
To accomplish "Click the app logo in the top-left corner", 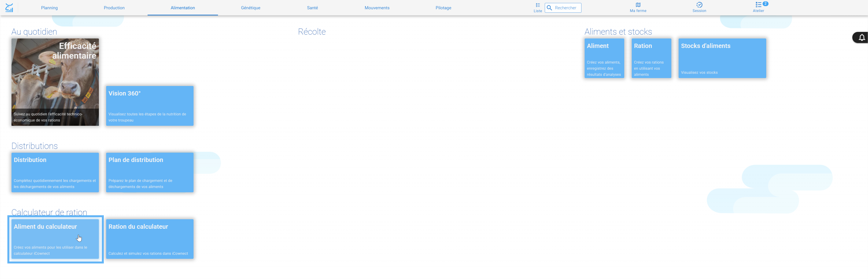I will (9, 8).
